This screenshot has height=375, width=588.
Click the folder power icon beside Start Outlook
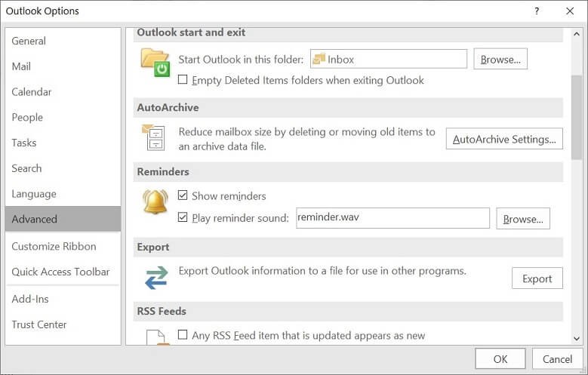click(x=155, y=63)
